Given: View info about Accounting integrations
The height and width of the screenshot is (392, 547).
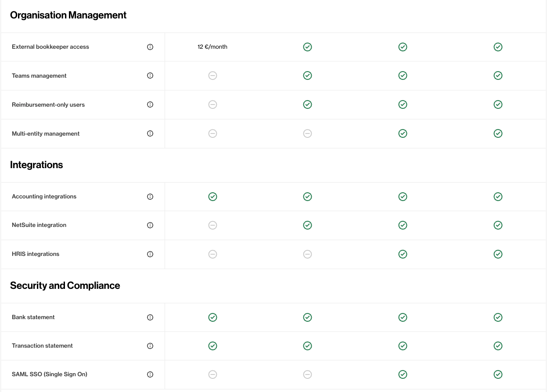Looking at the screenshot, I should (x=150, y=197).
